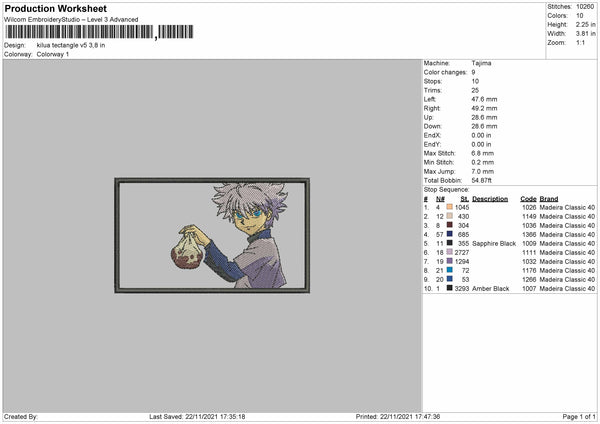Click the 'Sapphire Black' description text
The height and width of the screenshot is (424, 600).
pyautogui.click(x=494, y=243)
